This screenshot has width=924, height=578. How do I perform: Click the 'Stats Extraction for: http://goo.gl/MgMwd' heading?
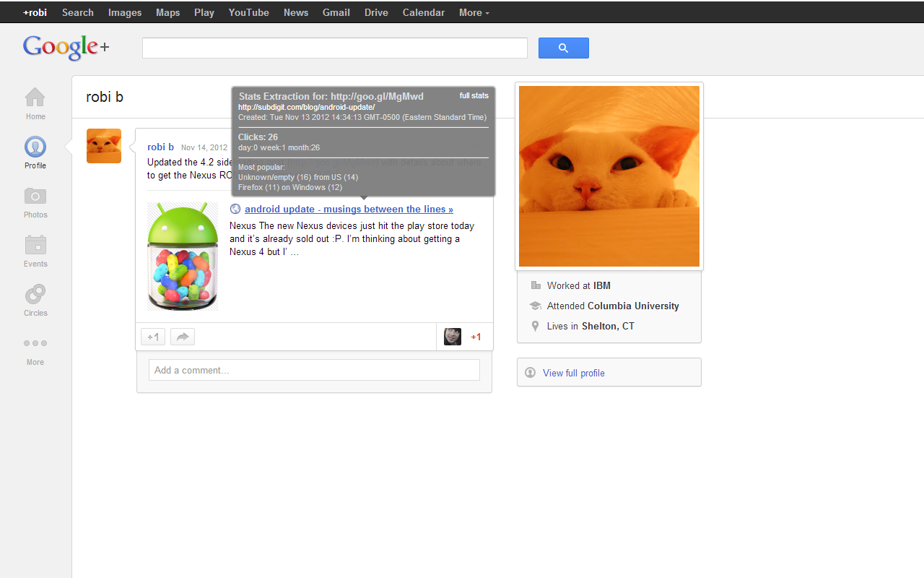tap(331, 96)
